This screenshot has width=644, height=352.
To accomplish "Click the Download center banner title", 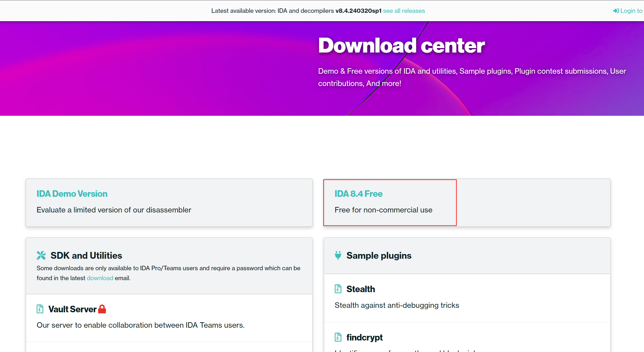I will point(401,45).
